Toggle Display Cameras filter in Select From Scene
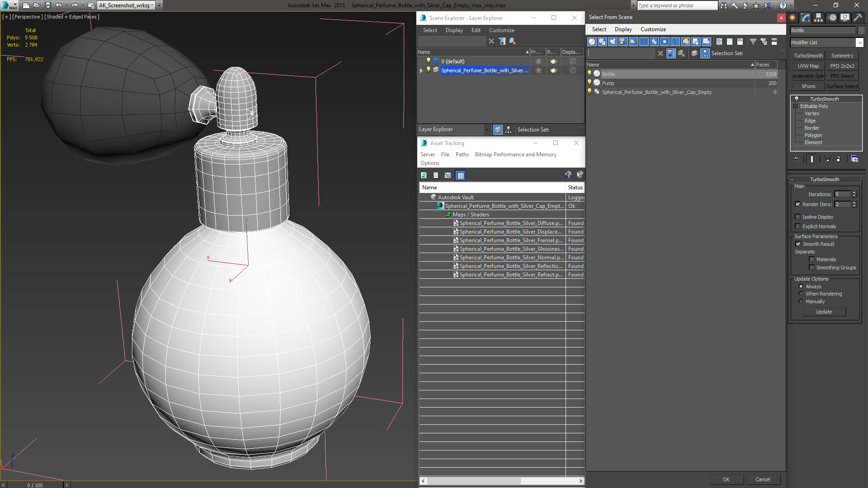 pos(623,42)
